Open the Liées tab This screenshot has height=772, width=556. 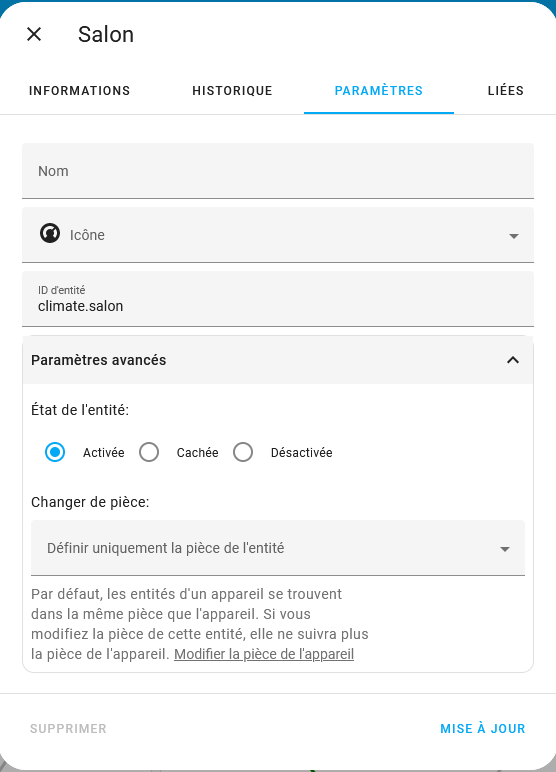point(505,91)
